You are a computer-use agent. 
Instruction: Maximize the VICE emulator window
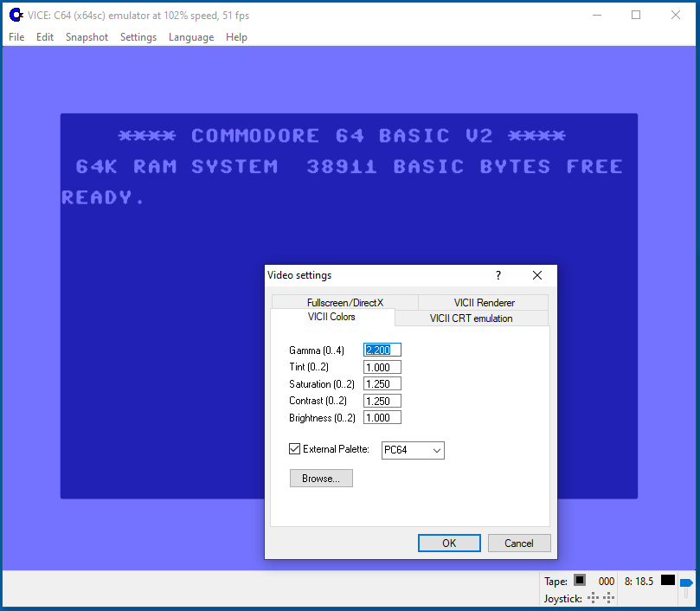[x=636, y=16]
